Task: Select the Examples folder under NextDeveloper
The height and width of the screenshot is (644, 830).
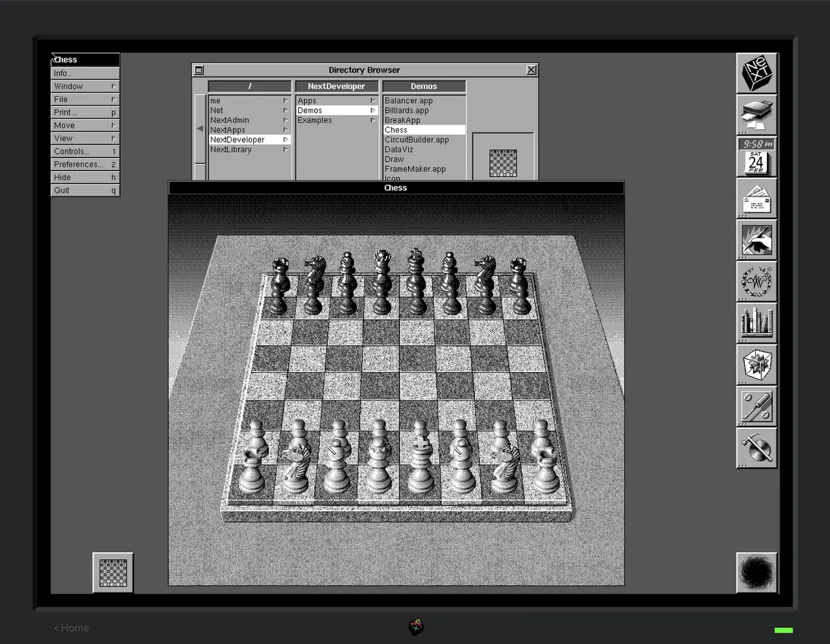Action: (314, 120)
